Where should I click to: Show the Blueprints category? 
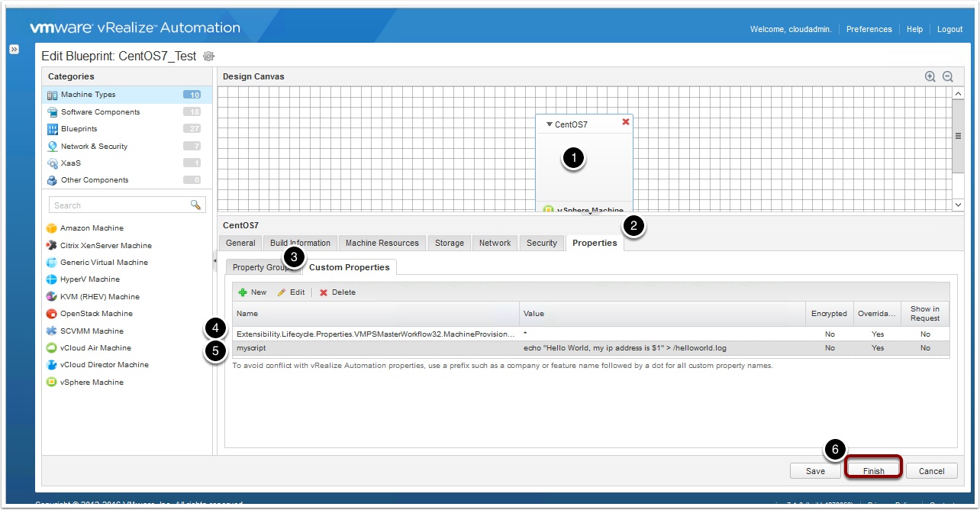127,129
